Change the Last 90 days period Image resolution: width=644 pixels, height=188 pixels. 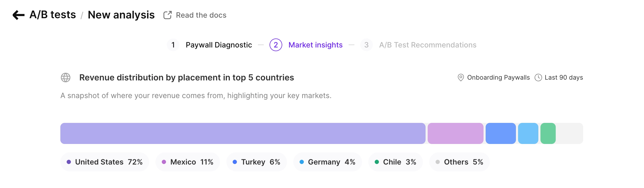click(564, 78)
